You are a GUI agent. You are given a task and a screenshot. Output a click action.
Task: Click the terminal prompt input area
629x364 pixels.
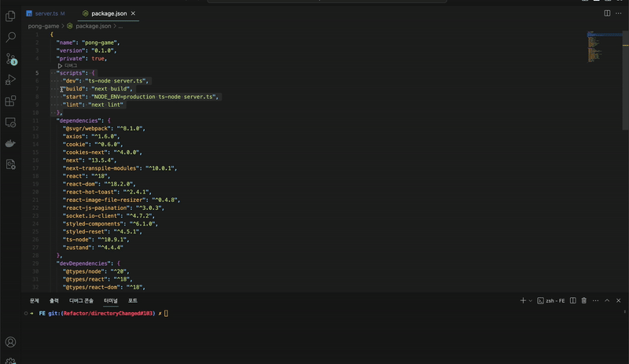(x=166, y=314)
